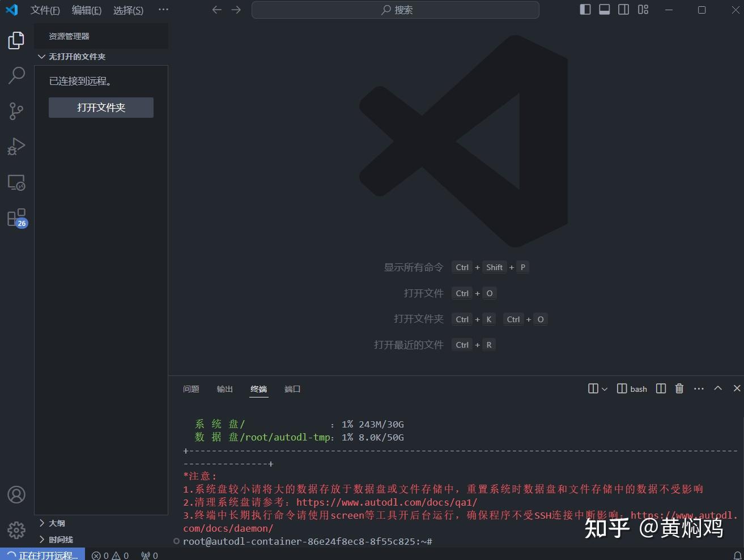Open the Run and Debug view
Screen dimensions: 744x560
coord(16,146)
